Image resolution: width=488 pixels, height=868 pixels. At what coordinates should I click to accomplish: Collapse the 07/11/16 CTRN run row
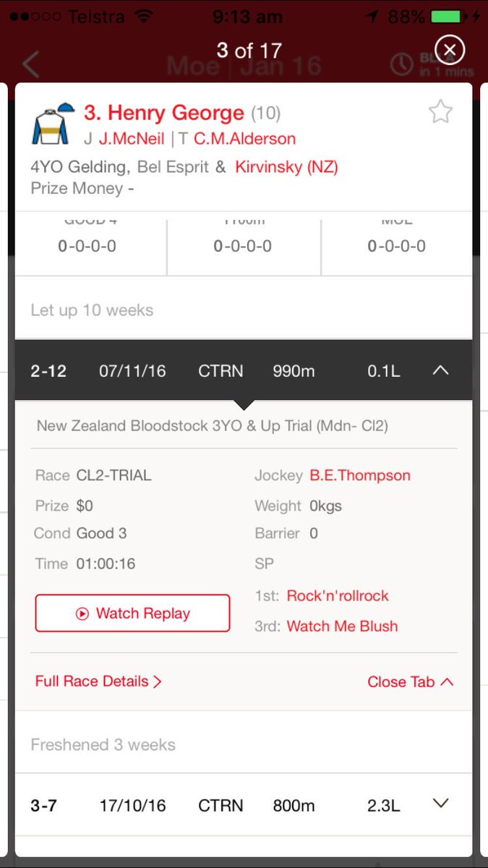[244, 371]
